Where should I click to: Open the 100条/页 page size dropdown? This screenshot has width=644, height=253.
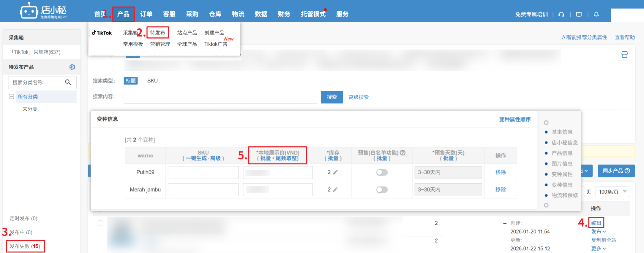[613, 192]
